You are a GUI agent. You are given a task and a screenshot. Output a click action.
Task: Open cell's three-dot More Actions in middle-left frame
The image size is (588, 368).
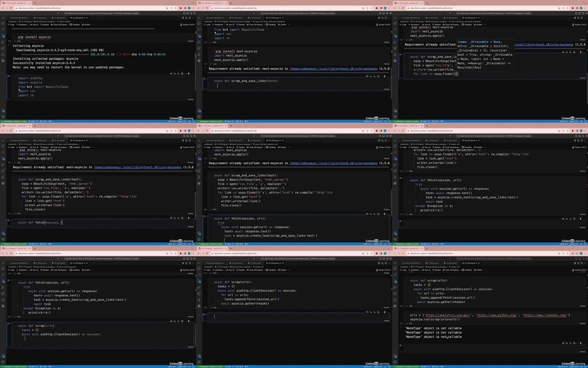tap(186, 218)
